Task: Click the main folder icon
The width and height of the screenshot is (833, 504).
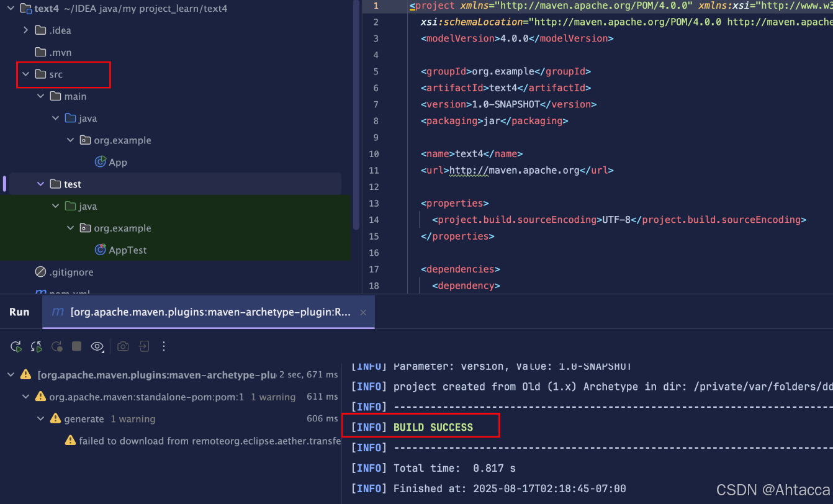Action: [56, 96]
